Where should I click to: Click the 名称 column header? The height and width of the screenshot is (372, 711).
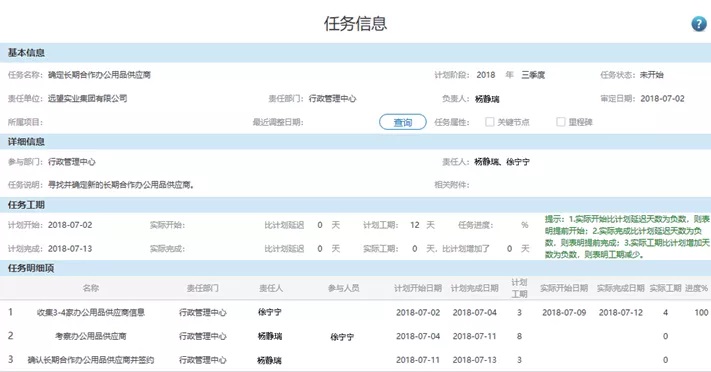tap(91, 288)
